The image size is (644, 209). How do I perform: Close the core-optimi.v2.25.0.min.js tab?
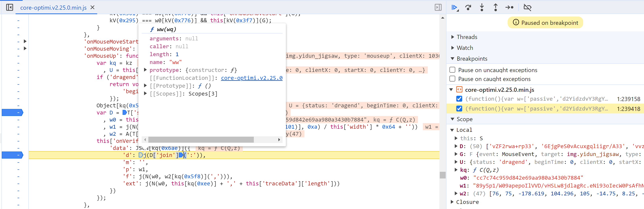pyautogui.click(x=92, y=7)
